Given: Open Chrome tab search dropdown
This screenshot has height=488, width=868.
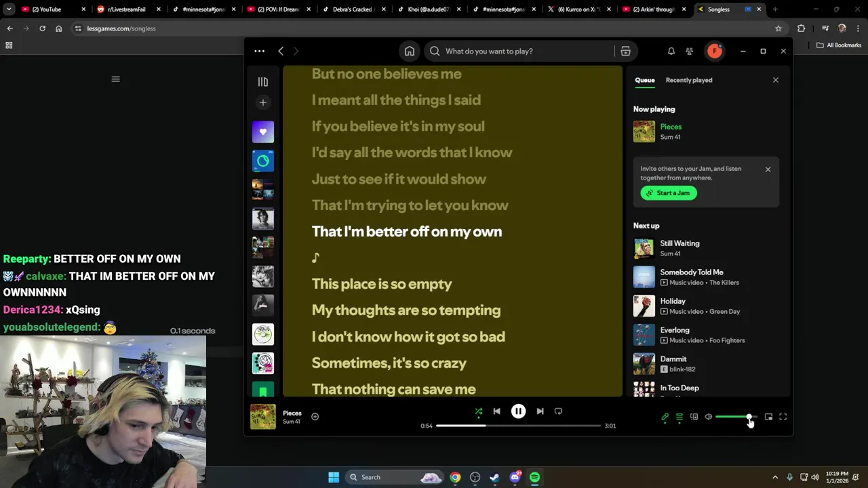Looking at the screenshot, I should pos(9,9).
